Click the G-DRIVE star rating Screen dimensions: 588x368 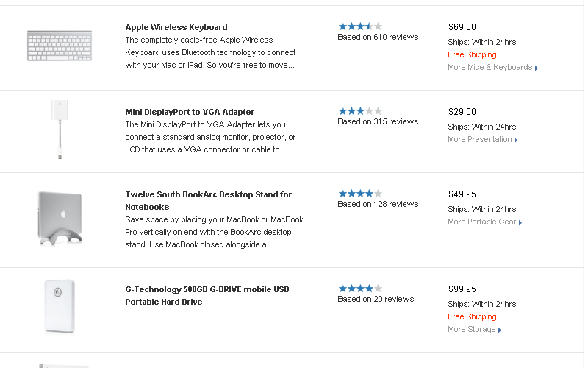(x=360, y=289)
